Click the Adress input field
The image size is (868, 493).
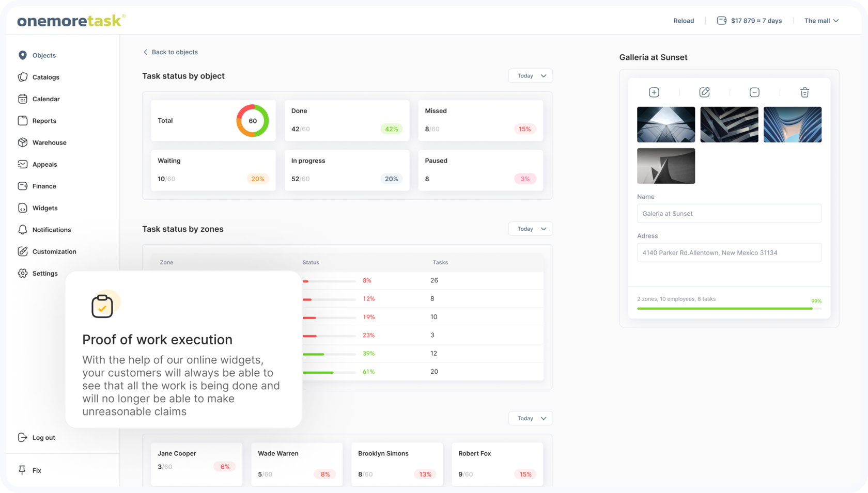729,252
